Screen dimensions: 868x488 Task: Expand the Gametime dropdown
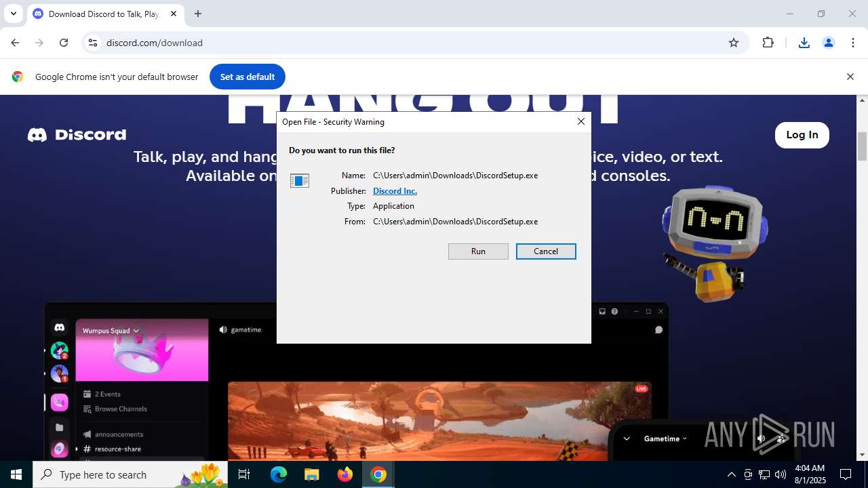[665, 439]
